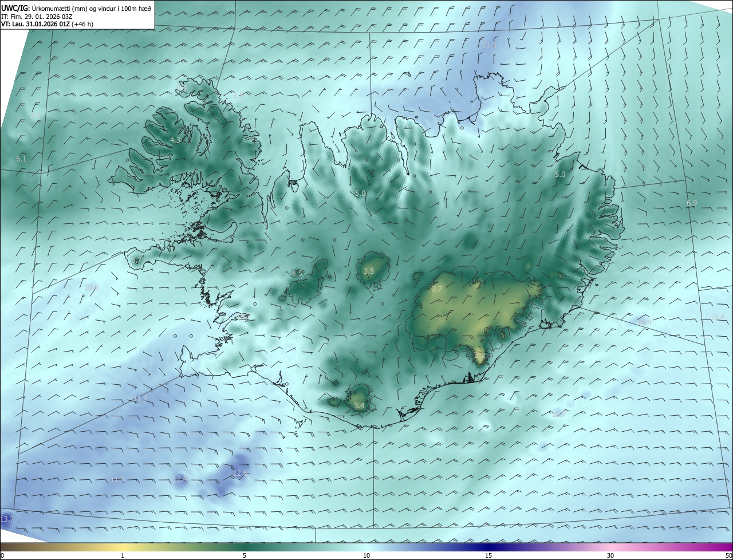Screen dimensions: 733x560
Task: Click the 10.6 value label
Action: 91,287
